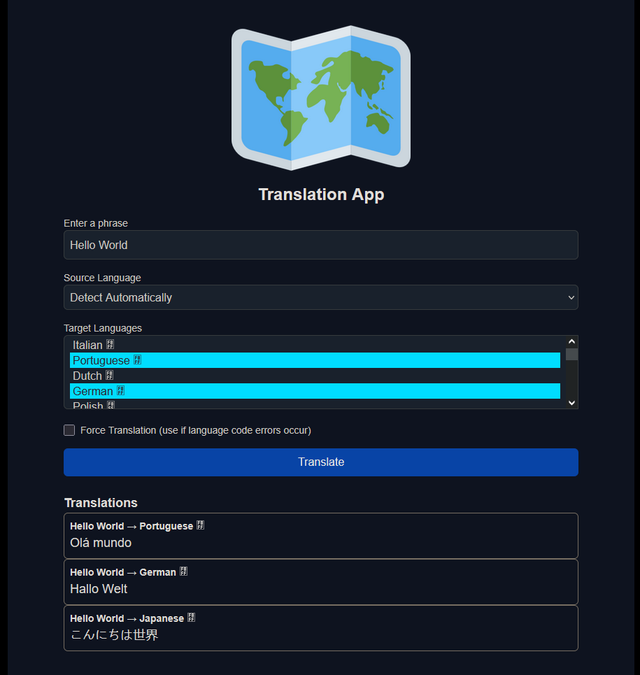Click the 'Hello World → German' heading
Viewport: 640px width, 675px height.
(x=129, y=572)
